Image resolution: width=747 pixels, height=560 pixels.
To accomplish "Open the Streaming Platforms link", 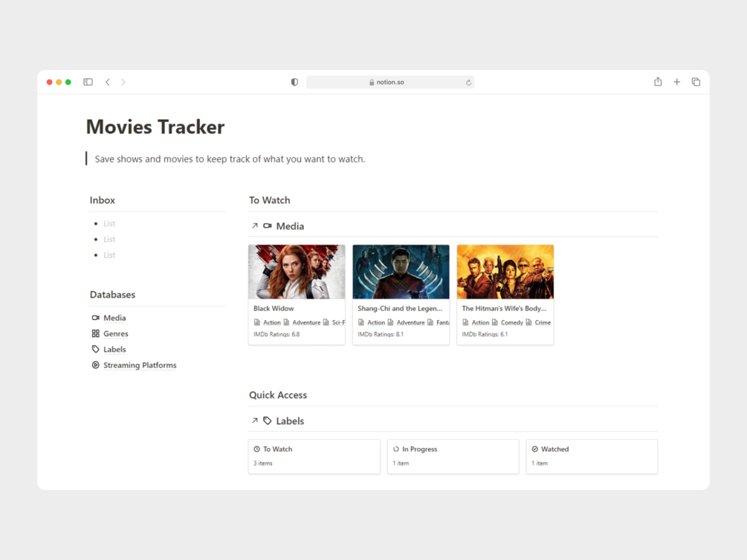I will click(140, 365).
